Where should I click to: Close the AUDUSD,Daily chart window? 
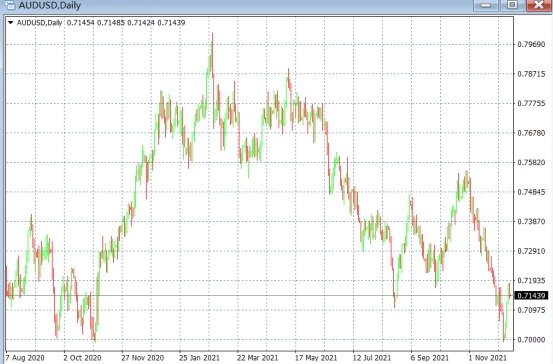click(x=539, y=5)
